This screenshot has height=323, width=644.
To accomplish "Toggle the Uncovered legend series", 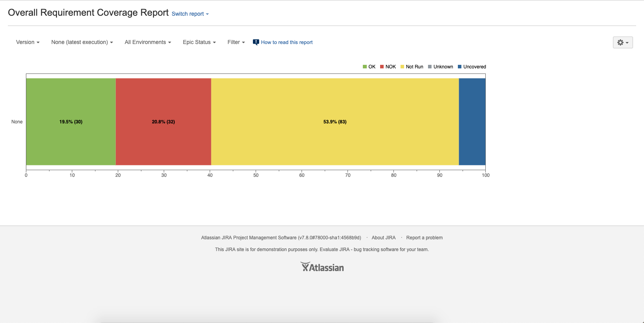I will pyautogui.click(x=472, y=67).
